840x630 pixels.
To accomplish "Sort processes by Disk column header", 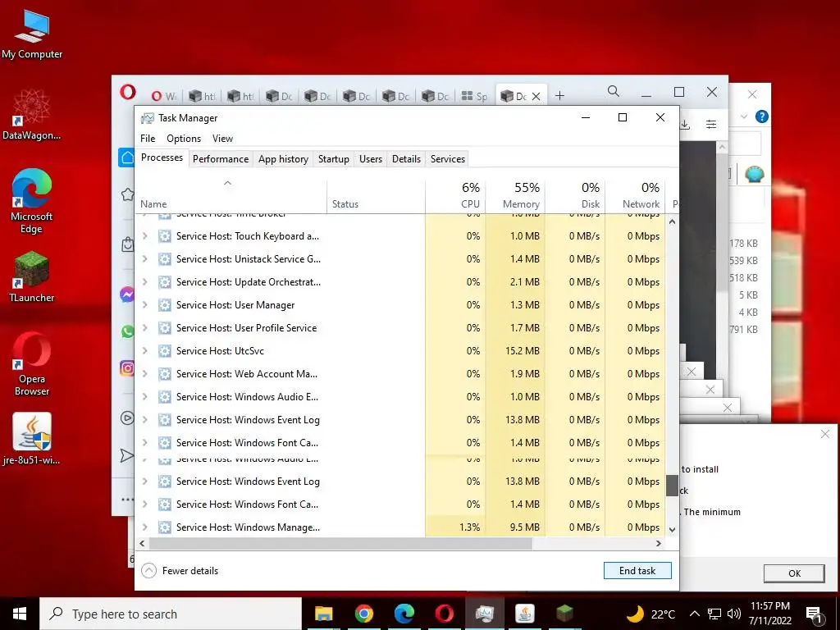I will pos(575,196).
